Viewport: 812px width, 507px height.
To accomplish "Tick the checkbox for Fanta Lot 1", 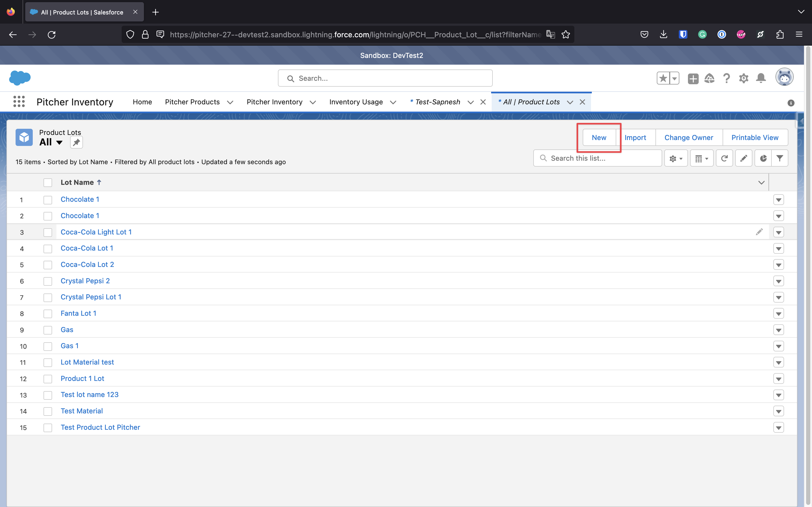I will [48, 314].
